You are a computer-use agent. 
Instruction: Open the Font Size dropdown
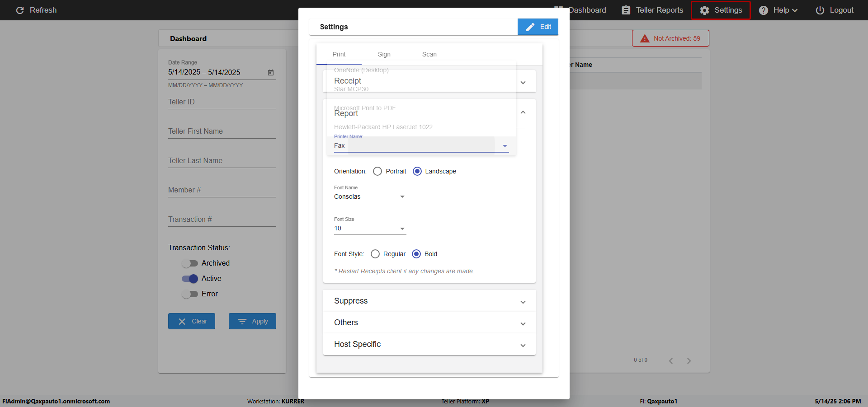370,228
